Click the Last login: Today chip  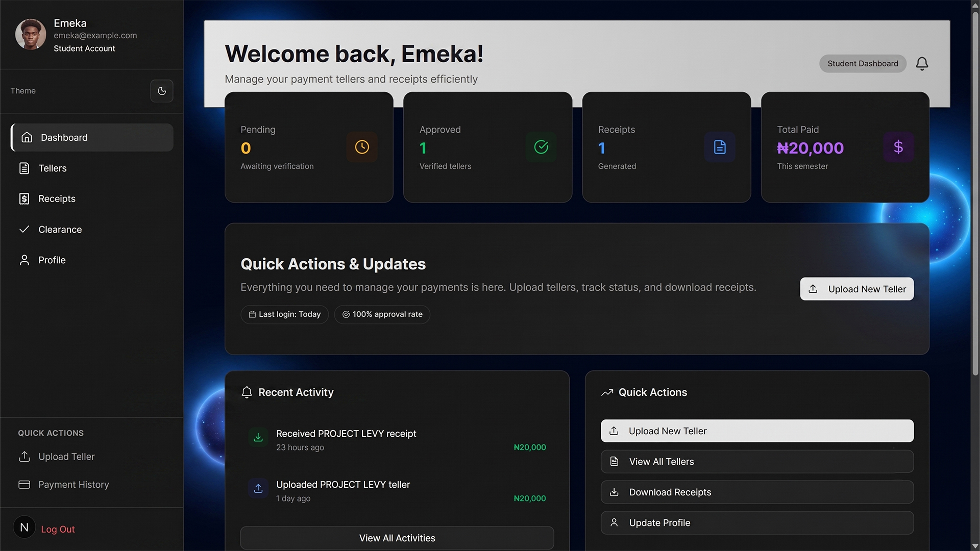[x=284, y=314]
